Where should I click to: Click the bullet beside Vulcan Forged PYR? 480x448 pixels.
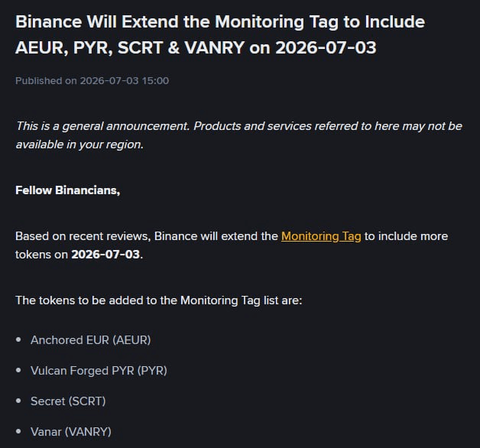click(18, 370)
